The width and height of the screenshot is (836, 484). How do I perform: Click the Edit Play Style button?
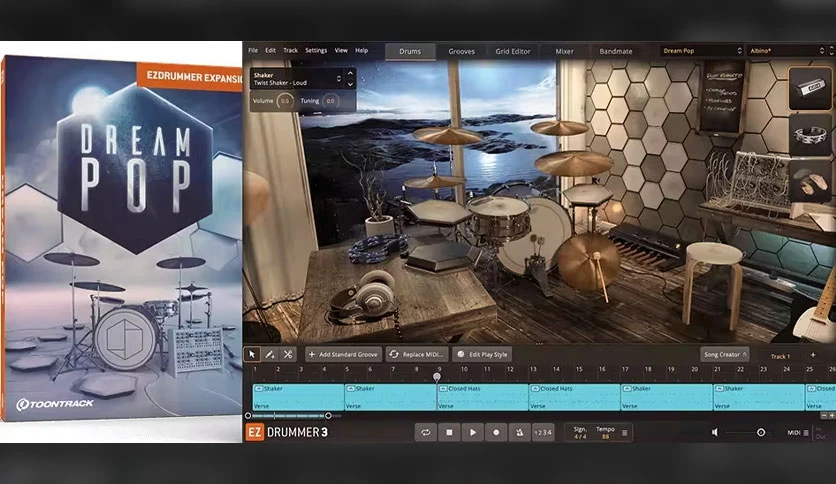pos(483,354)
